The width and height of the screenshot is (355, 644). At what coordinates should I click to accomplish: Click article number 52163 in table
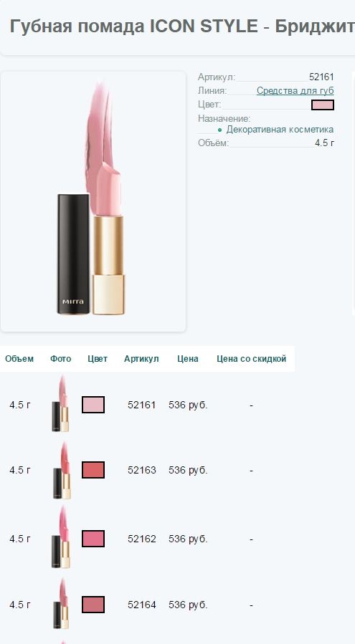(142, 470)
